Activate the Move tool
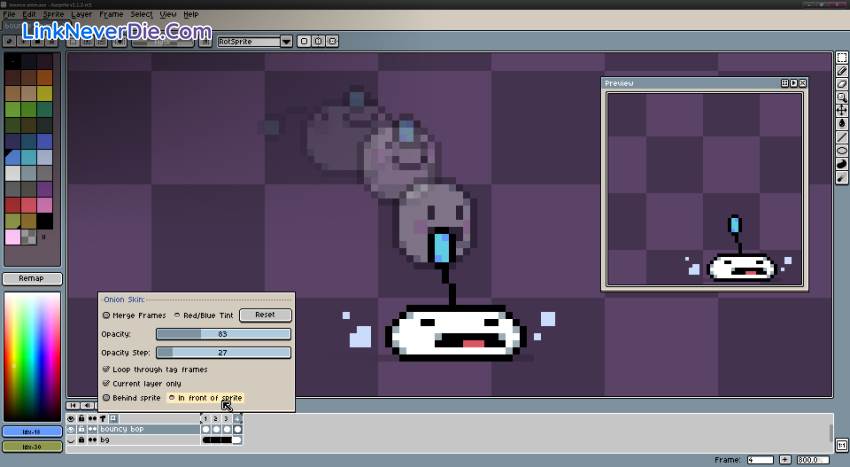The height and width of the screenshot is (467, 850). 842,110
